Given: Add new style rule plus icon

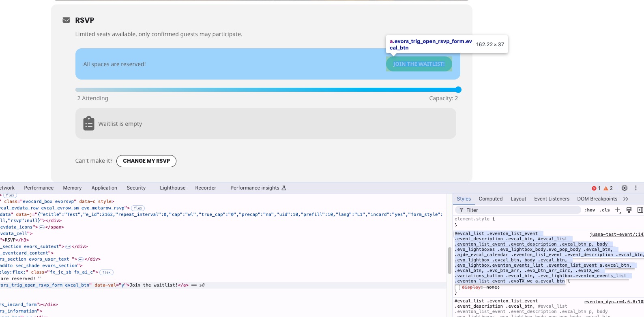Looking at the screenshot, I should [618, 210].
